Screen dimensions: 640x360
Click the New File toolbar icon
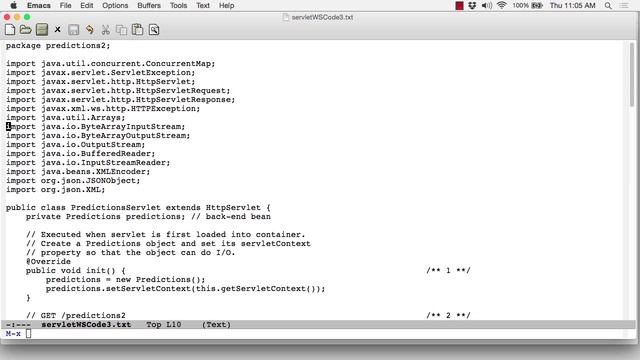pyautogui.click(x=10, y=30)
